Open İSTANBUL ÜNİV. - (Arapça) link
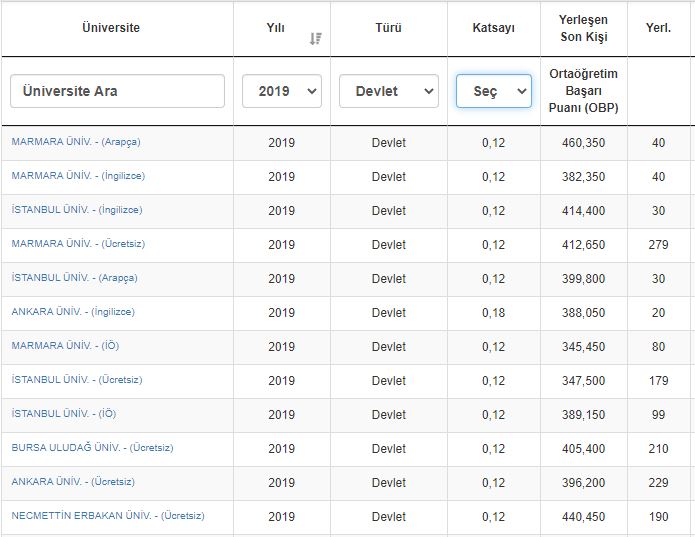 pos(74,278)
